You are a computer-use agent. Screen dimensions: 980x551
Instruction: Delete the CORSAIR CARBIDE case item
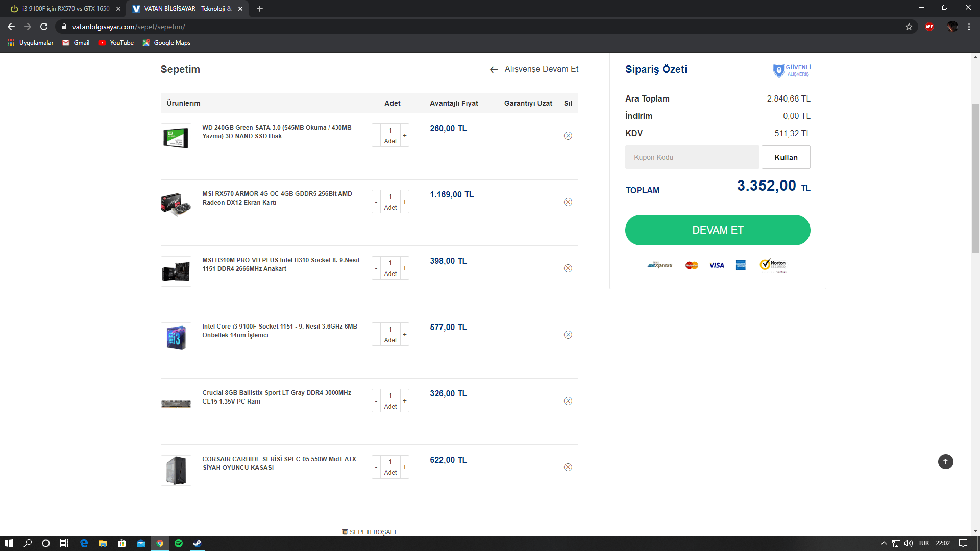click(x=568, y=467)
